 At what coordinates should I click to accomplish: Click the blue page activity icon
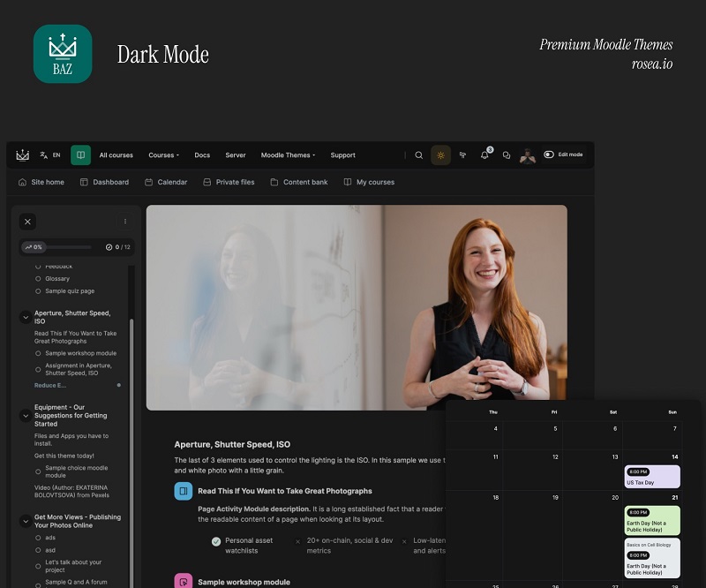(x=184, y=491)
